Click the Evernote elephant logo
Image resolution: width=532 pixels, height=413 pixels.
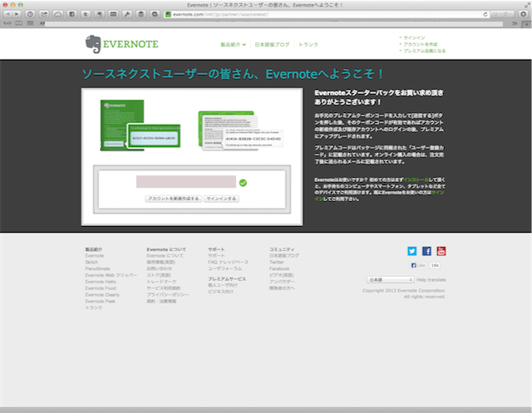click(x=93, y=44)
